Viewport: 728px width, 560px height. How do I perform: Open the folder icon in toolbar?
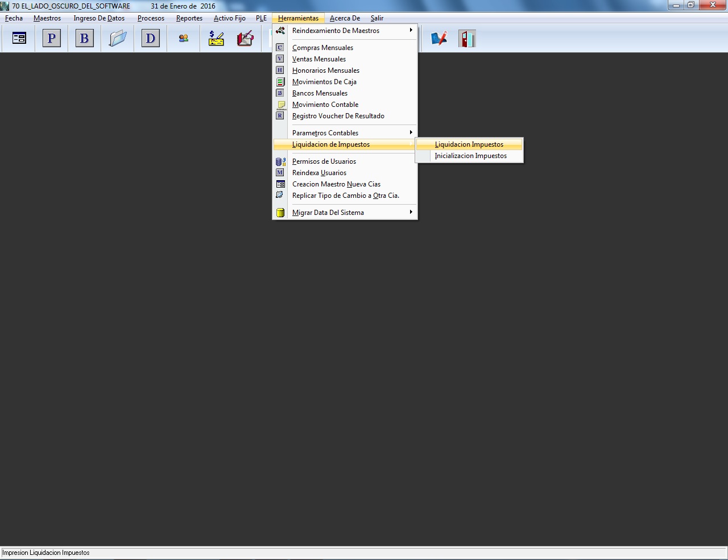tap(118, 39)
